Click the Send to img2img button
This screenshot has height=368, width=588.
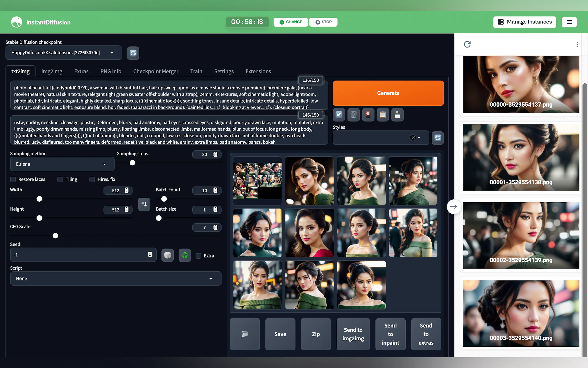pos(353,334)
